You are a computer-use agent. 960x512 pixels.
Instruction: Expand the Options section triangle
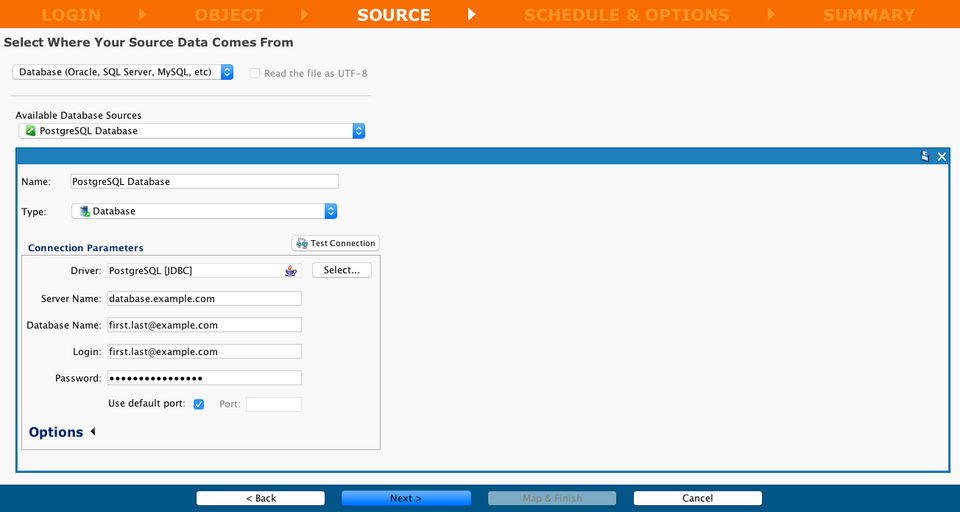(92, 432)
